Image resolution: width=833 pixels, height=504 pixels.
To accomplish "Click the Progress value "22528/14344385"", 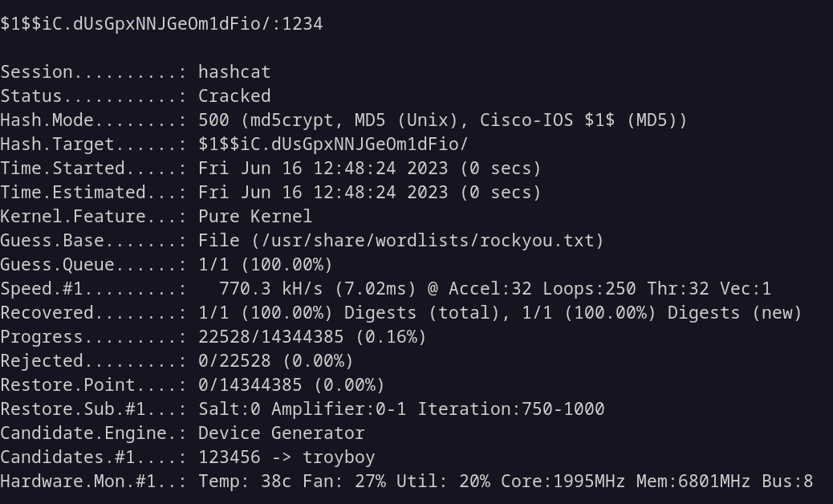I will click(276, 337).
